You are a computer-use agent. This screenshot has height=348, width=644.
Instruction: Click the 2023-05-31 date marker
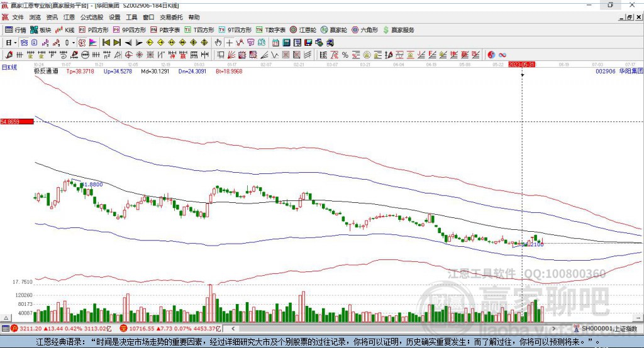coord(521,64)
